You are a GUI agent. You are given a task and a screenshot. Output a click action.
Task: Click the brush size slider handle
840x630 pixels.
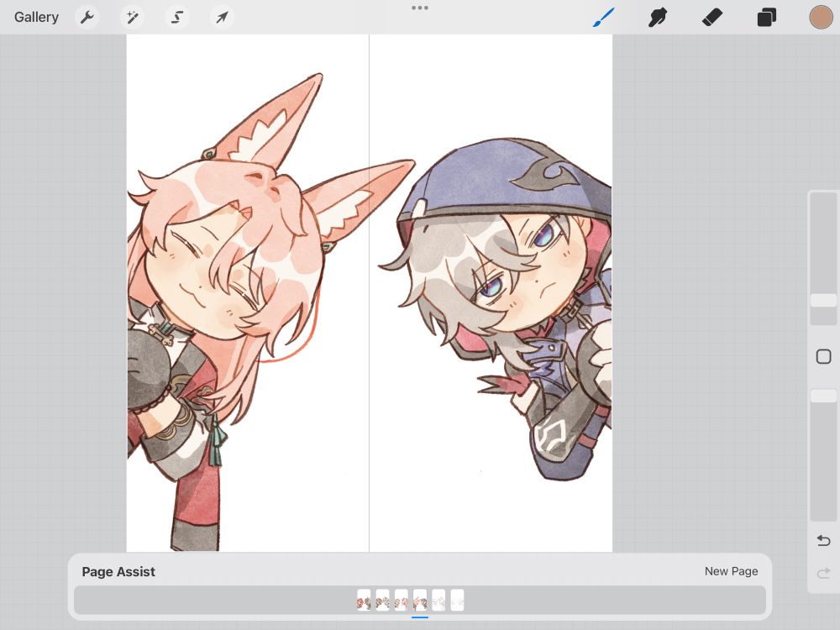(823, 301)
